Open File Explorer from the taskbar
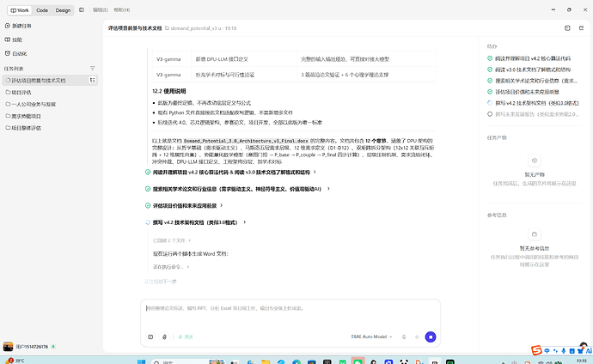This screenshot has height=364, width=593. pos(266,361)
